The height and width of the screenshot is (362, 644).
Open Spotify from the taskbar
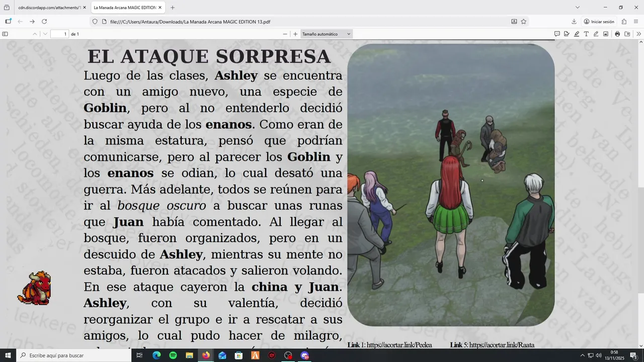pyautogui.click(x=173, y=355)
